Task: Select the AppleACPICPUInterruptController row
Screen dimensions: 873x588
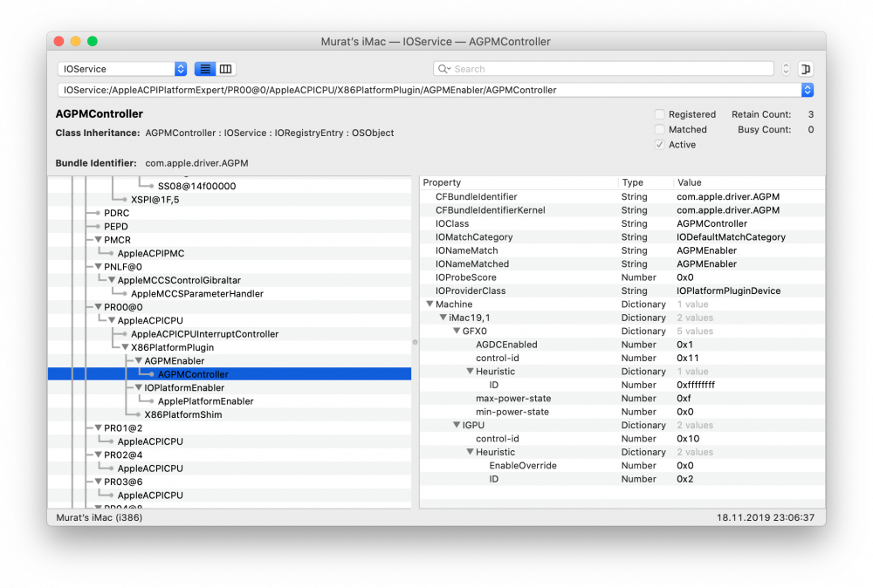Action: 230,334
